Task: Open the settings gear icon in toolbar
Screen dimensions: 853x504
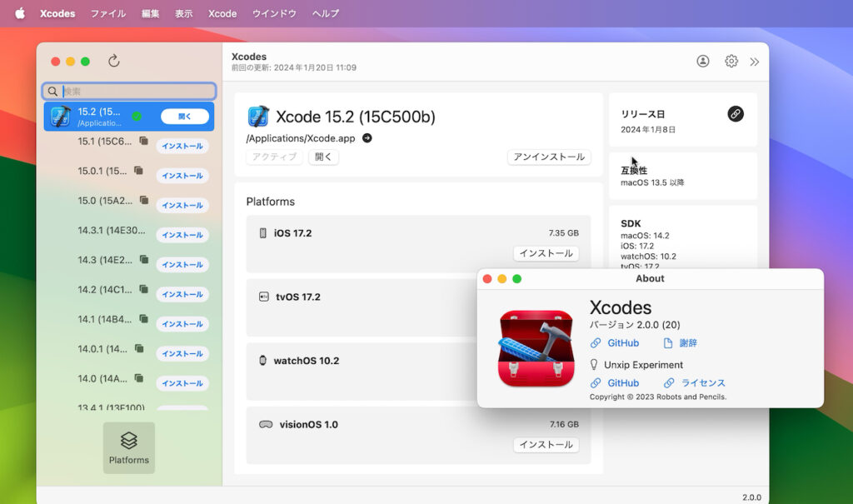Action: (731, 61)
